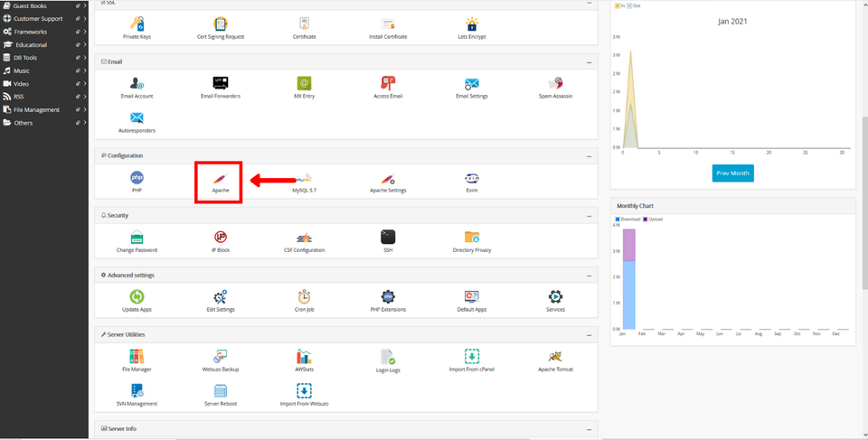This screenshot has height=440, width=868.
Task: Open the IP Block security tool
Action: pyautogui.click(x=221, y=238)
